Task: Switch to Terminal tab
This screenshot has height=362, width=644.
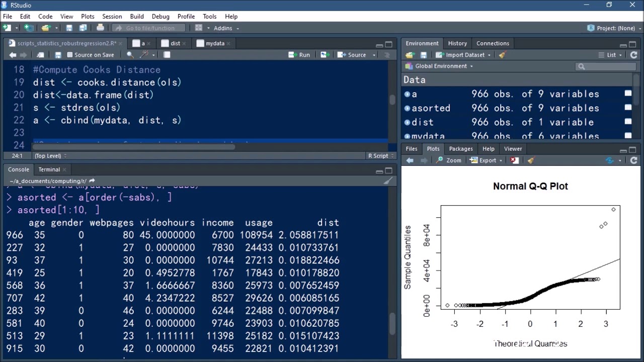Action: pyautogui.click(x=49, y=169)
